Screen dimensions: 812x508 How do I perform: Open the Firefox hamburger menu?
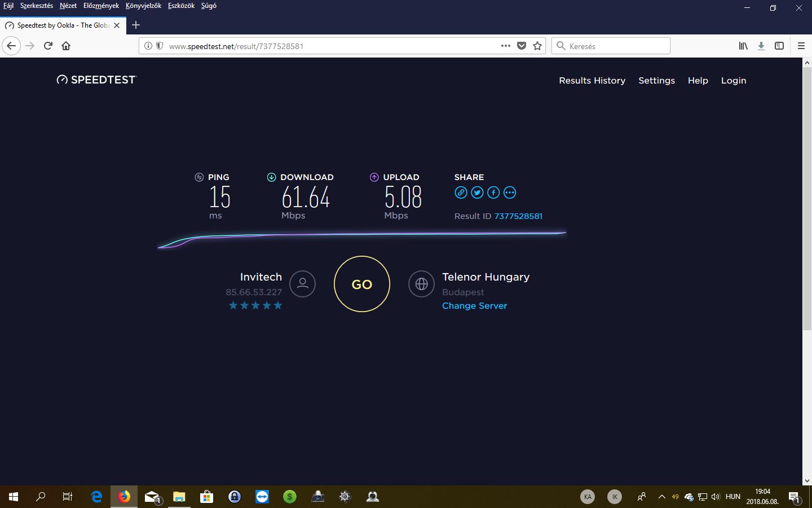(801, 46)
